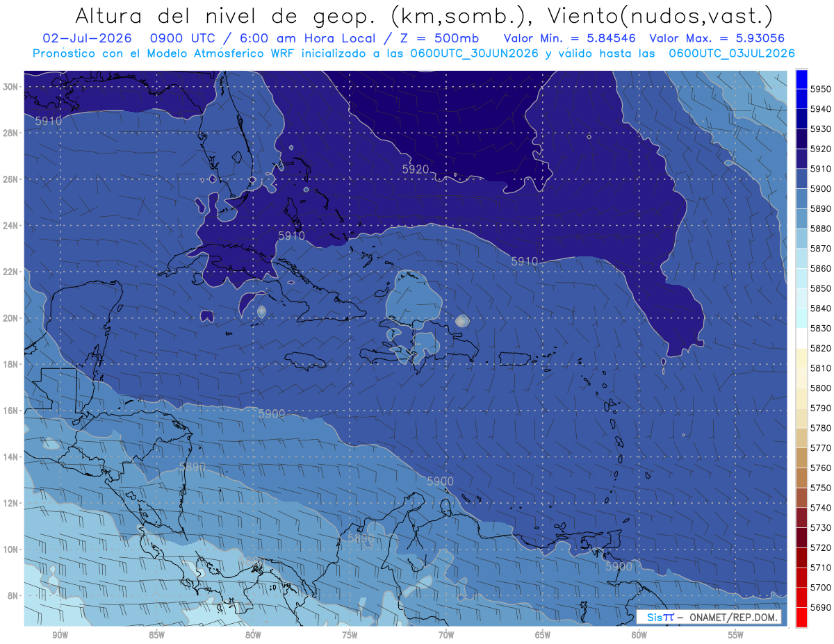The image size is (834, 644).
Task: Click the 5910 contour label north of Puerto Rico
Action: 525,261
